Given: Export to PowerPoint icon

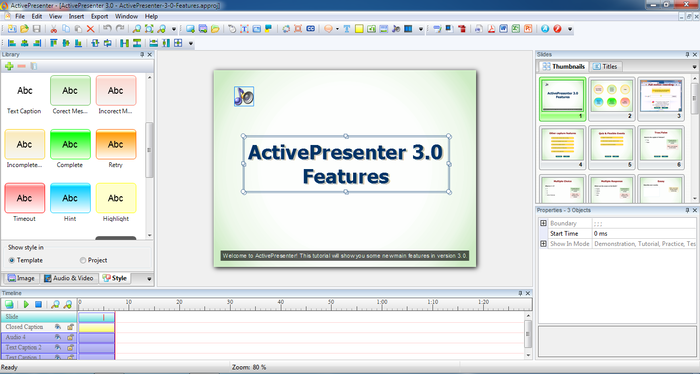Looking at the screenshot, I should [x=528, y=29].
